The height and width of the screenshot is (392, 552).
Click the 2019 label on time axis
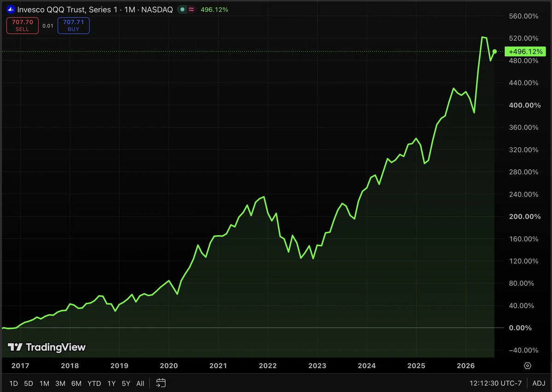119,366
